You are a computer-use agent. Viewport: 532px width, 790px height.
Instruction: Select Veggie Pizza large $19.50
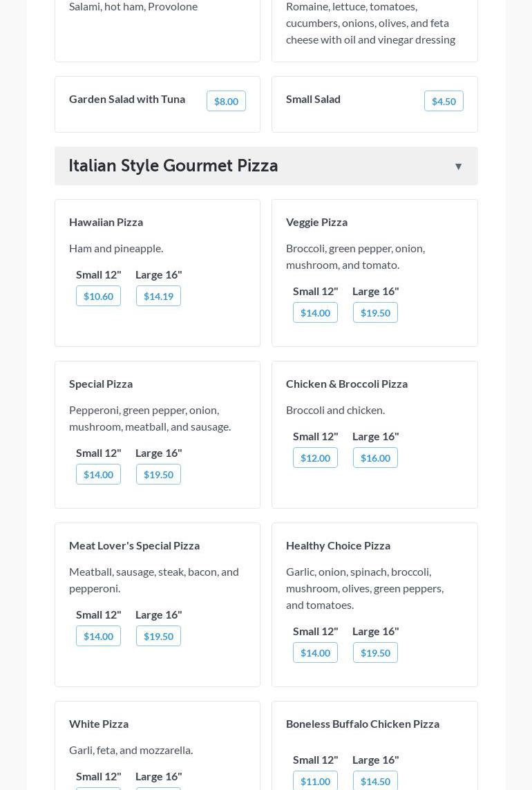375,312
